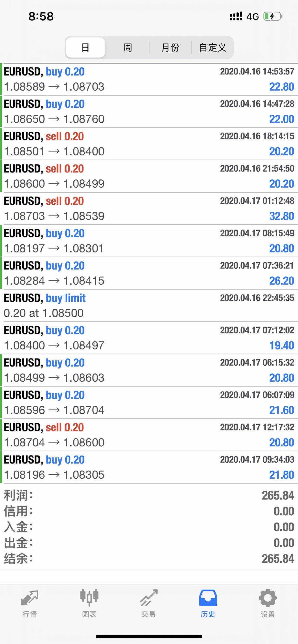The width and height of the screenshot is (298, 644).
Task: Tap the sell trade dated 2020.04.17 12:17:32
Action: (149, 435)
